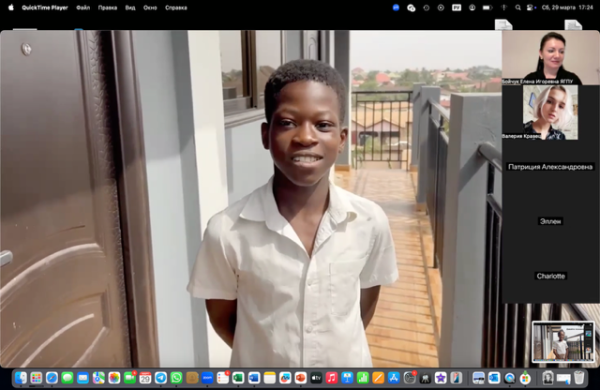Image resolution: width=600 pixels, height=390 pixels.
Task: Click the picture-in-picture self-view thumbnail
Action: click(563, 342)
